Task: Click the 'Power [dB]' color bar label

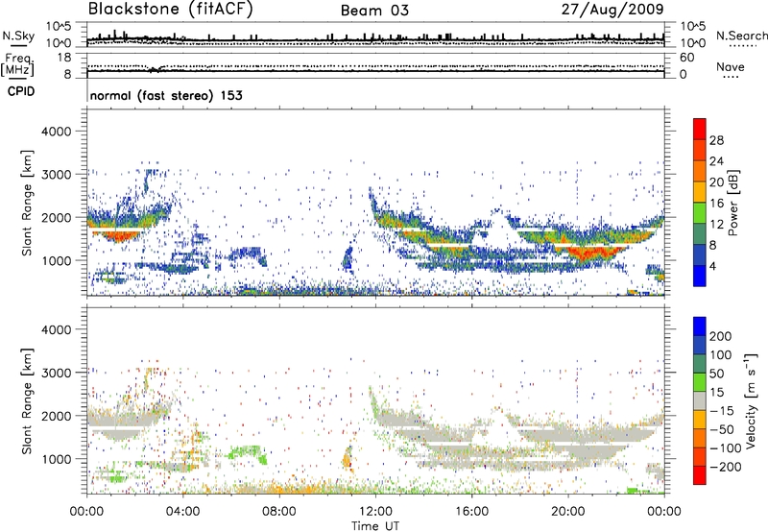Action: pyautogui.click(x=732, y=203)
